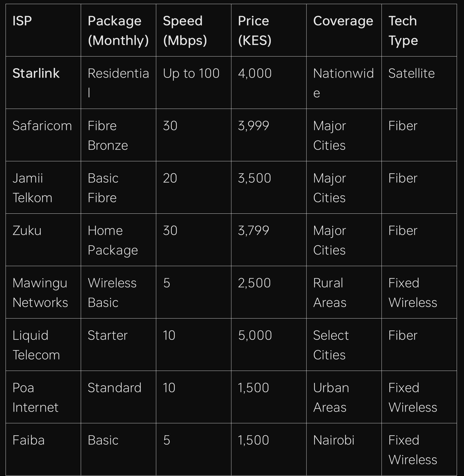Click the Fibre Bronze package cell

pyautogui.click(x=108, y=136)
